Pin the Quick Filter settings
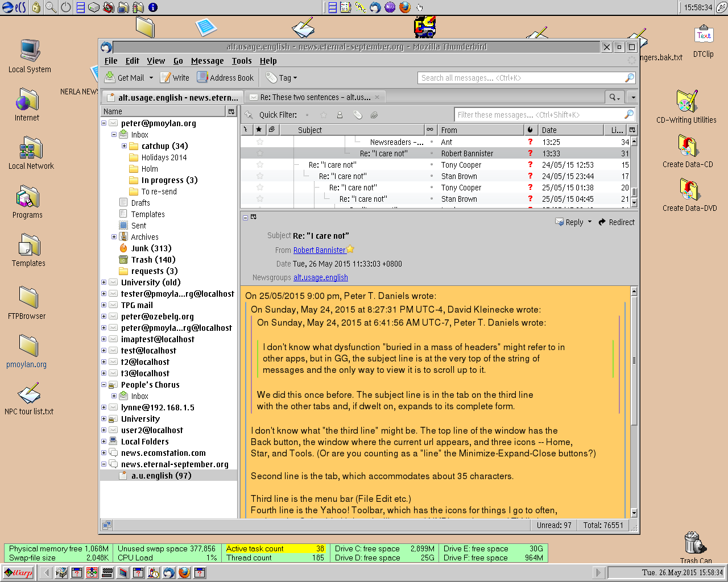 coord(249,115)
